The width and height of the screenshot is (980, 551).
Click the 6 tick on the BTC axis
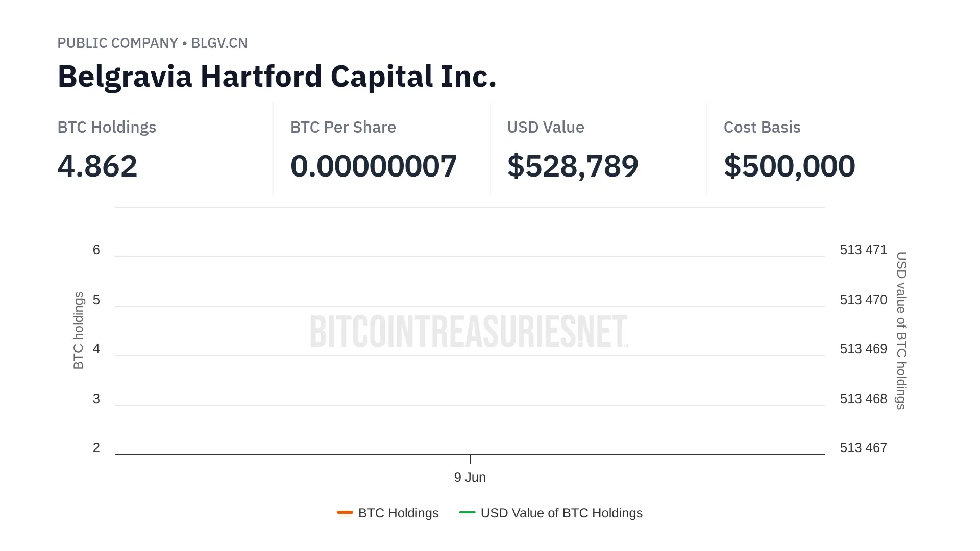pyautogui.click(x=96, y=250)
